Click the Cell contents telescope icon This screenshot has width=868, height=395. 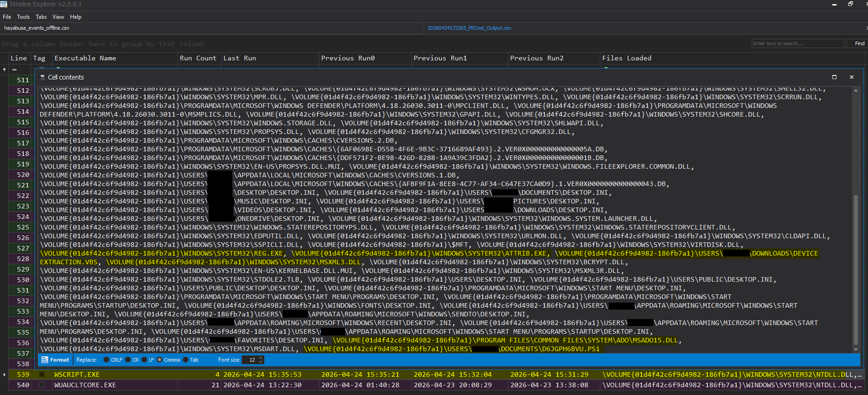43,77
